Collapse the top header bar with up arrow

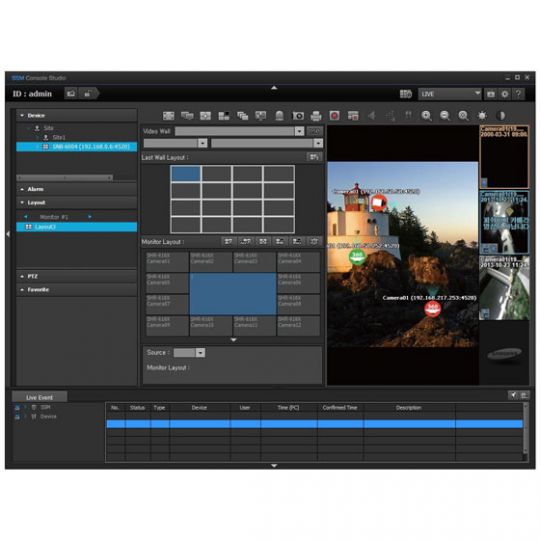click(x=274, y=88)
